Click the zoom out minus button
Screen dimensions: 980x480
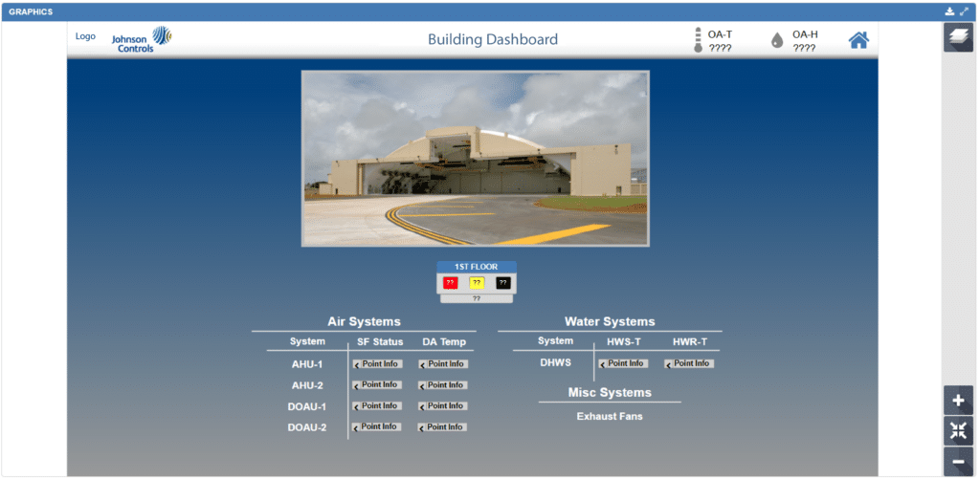958,462
